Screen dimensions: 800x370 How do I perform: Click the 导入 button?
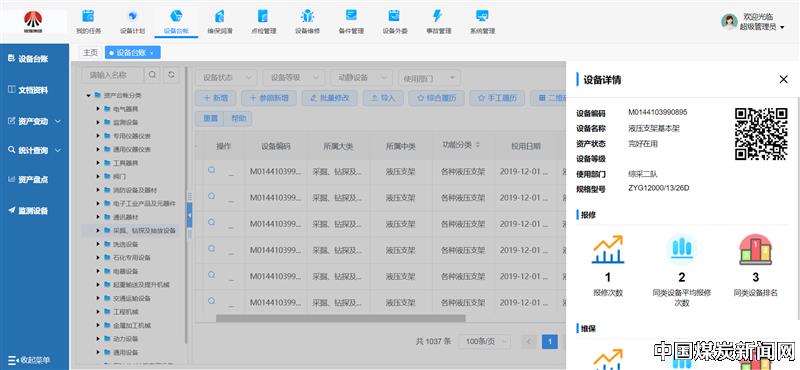tap(383, 98)
